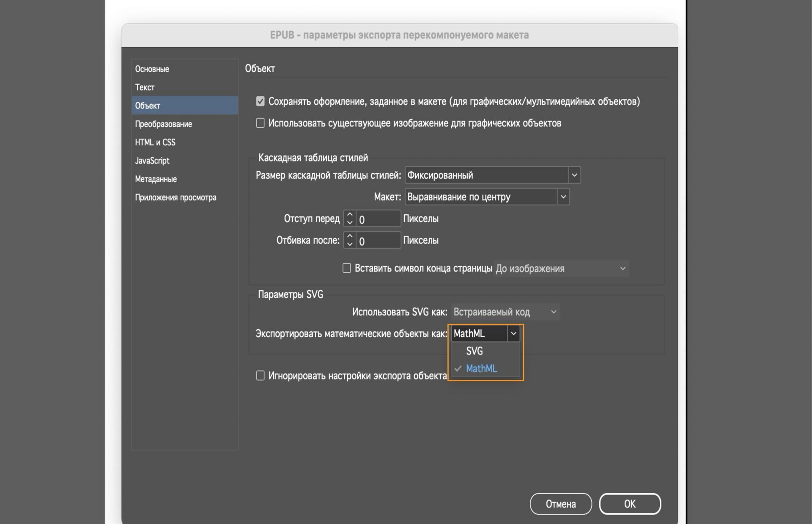
Task: Select Приложения просмотра in sidebar
Action: 176,197
